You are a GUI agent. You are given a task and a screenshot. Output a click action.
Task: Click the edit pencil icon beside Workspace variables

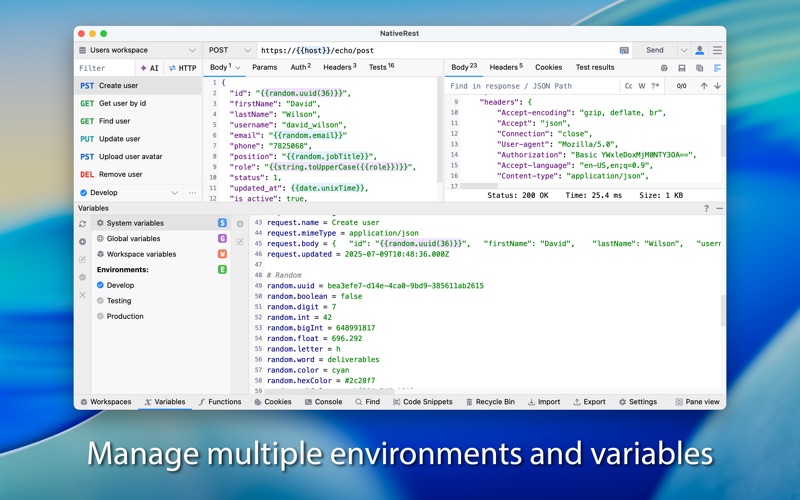click(82, 260)
